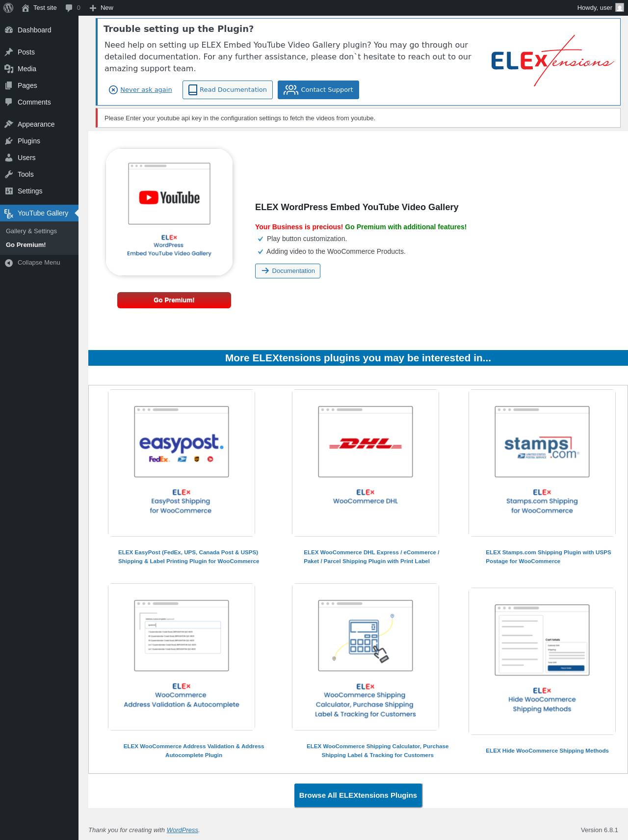
Task: Open ELEX Hide WooCommerce Shipping Methods link
Action: pyautogui.click(x=547, y=751)
